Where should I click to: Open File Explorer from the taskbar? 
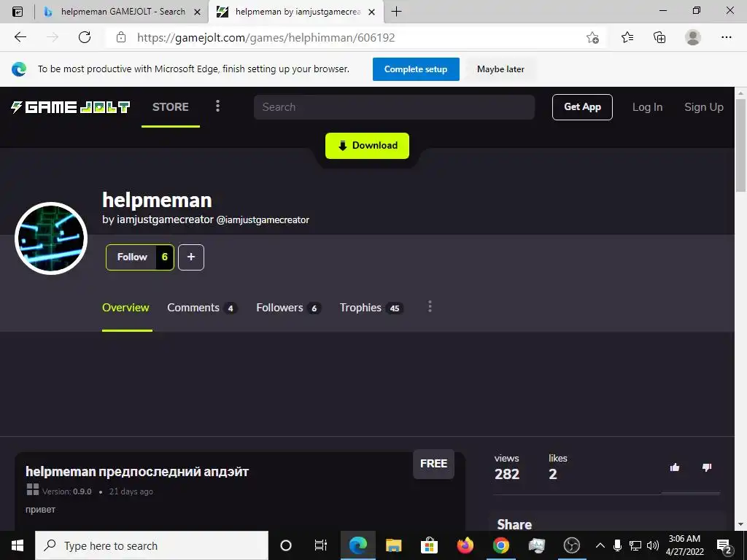point(393,545)
